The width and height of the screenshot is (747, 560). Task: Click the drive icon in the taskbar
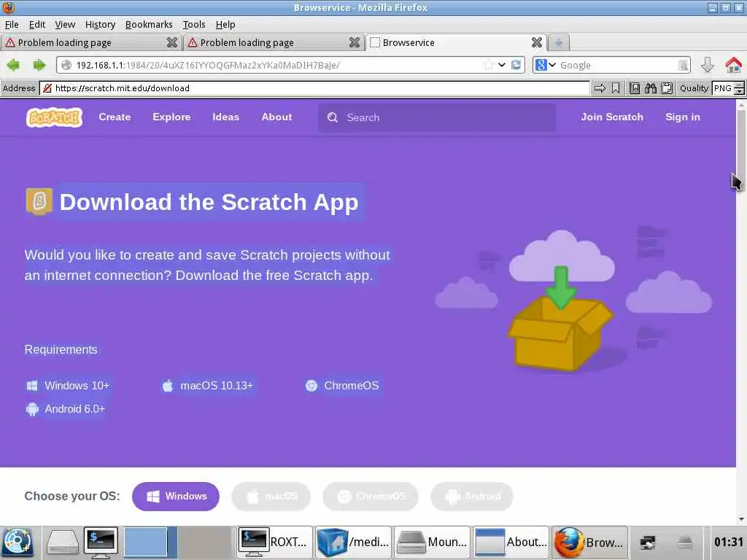(x=63, y=542)
